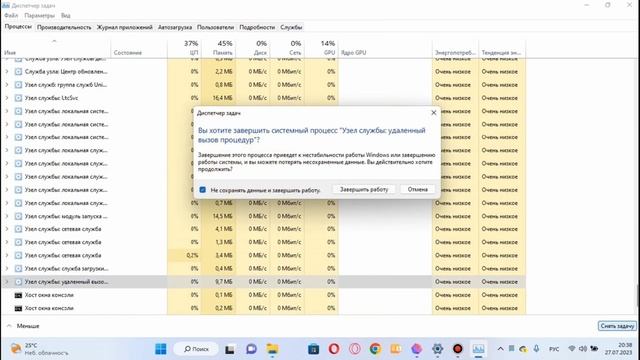Open the "Файл" menu
The height and width of the screenshot is (360, 640).
click(x=11, y=16)
